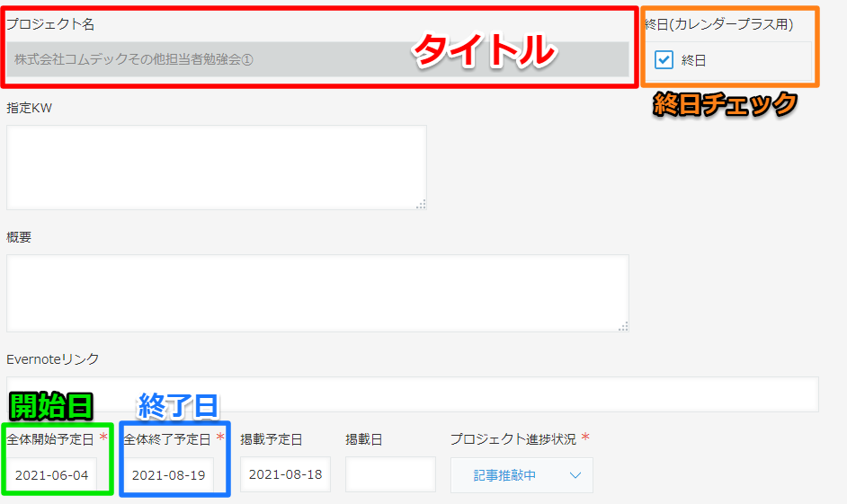The image size is (847, 504).
Task: Click the 終日 checkbox label text
Action: coord(693,60)
